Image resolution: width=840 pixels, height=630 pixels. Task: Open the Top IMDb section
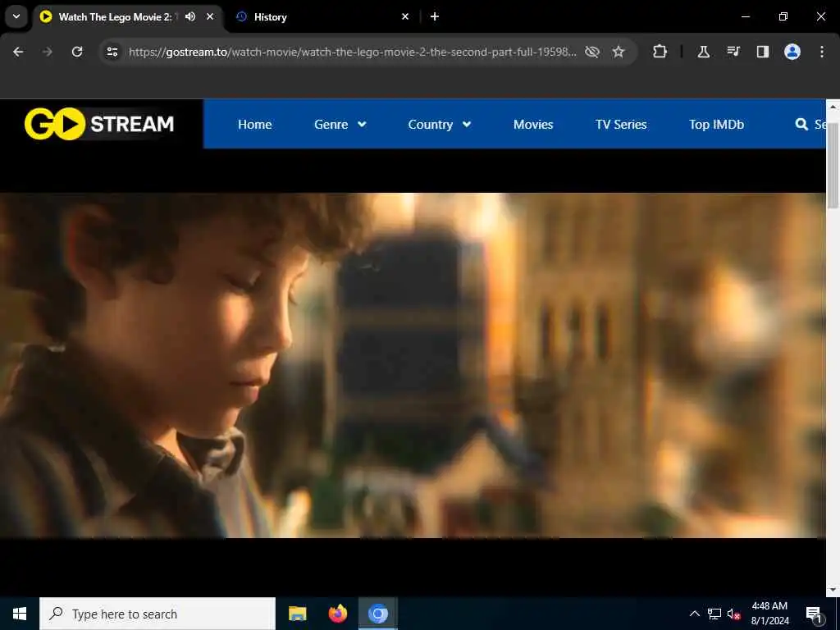pyautogui.click(x=716, y=125)
